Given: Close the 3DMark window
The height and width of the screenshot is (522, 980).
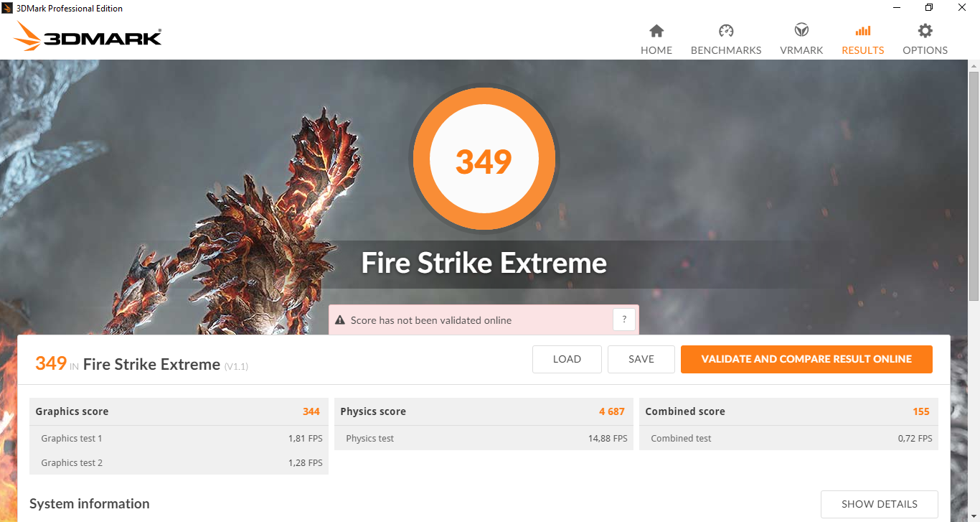Looking at the screenshot, I should tap(962, 8).
